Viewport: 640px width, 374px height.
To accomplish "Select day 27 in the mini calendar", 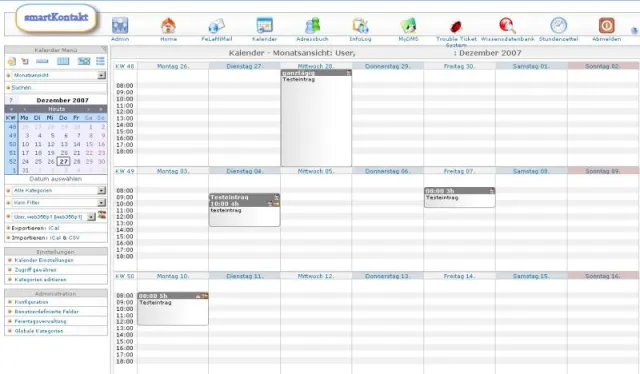I will coord(64,161).
